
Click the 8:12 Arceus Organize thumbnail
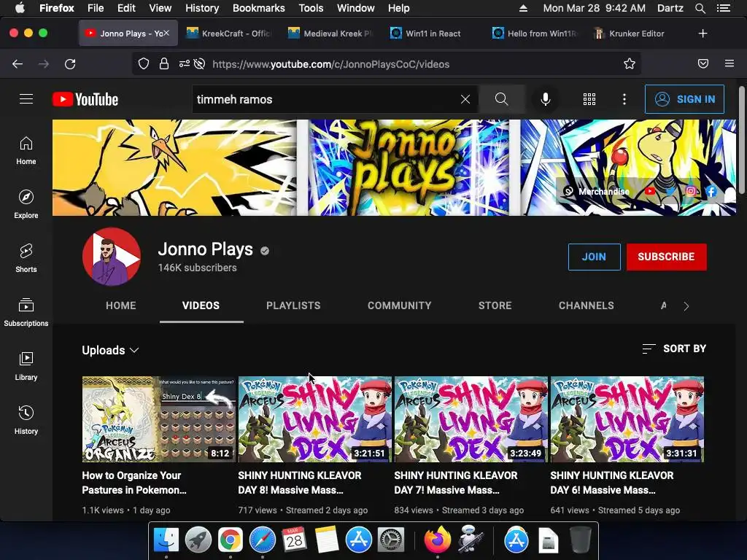tap(158, 419)
